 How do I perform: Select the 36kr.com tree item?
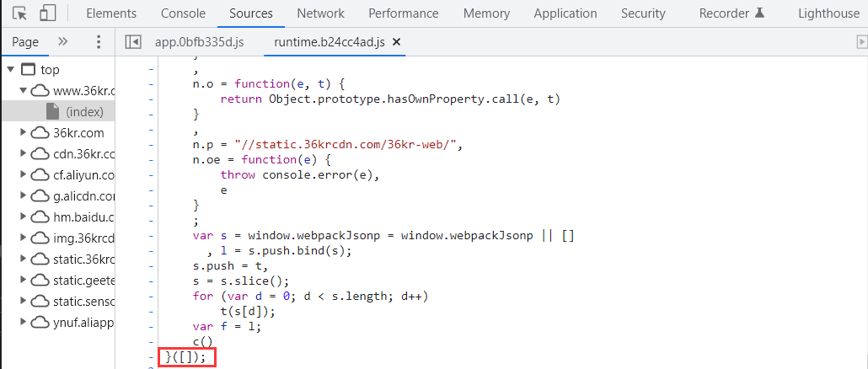tap(78, 133)
